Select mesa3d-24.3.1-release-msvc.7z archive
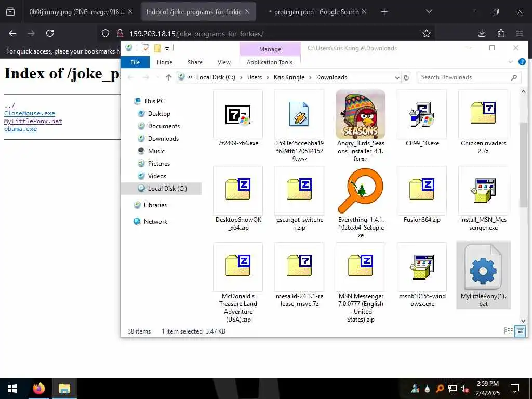The width and height of the screenshot is (532, 399). click(299, 265)
